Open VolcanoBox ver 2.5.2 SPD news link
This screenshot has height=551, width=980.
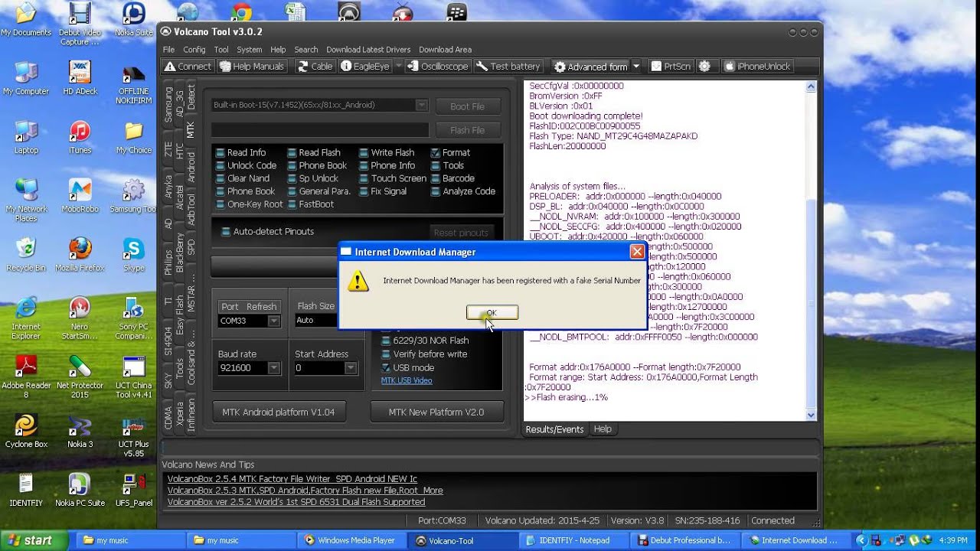click(296, 502)
